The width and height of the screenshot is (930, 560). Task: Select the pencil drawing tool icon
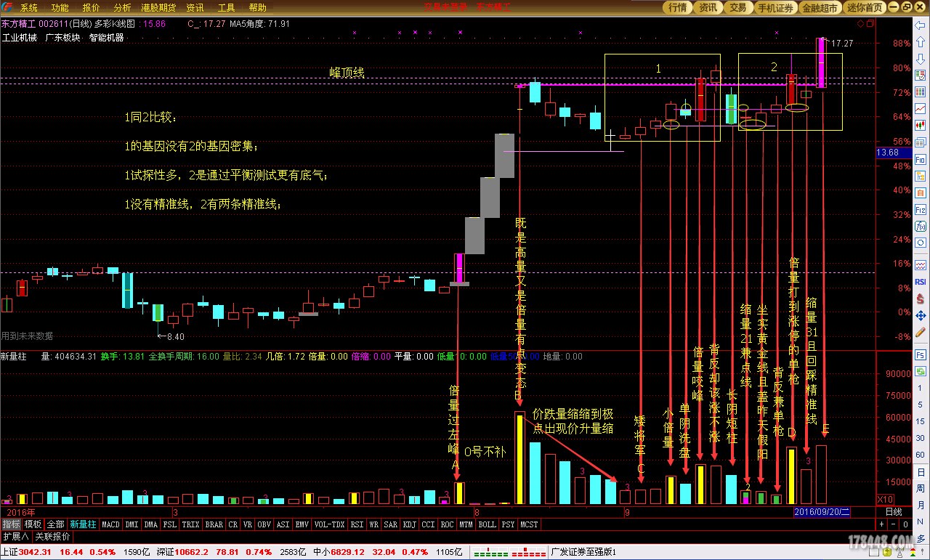coord(921,332)
